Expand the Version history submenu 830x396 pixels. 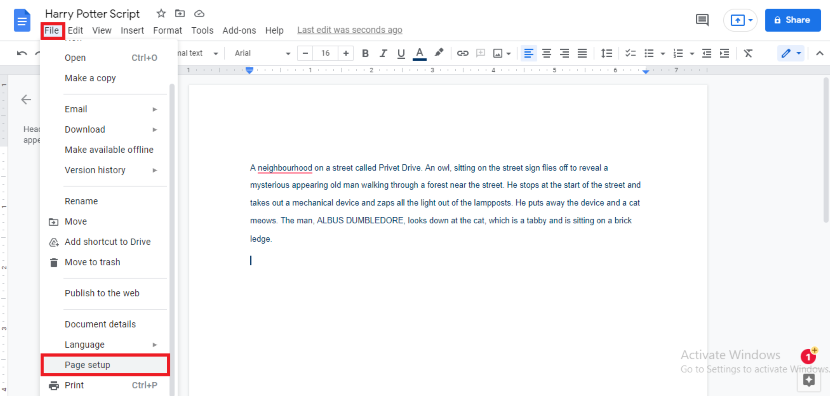point(111,170)
